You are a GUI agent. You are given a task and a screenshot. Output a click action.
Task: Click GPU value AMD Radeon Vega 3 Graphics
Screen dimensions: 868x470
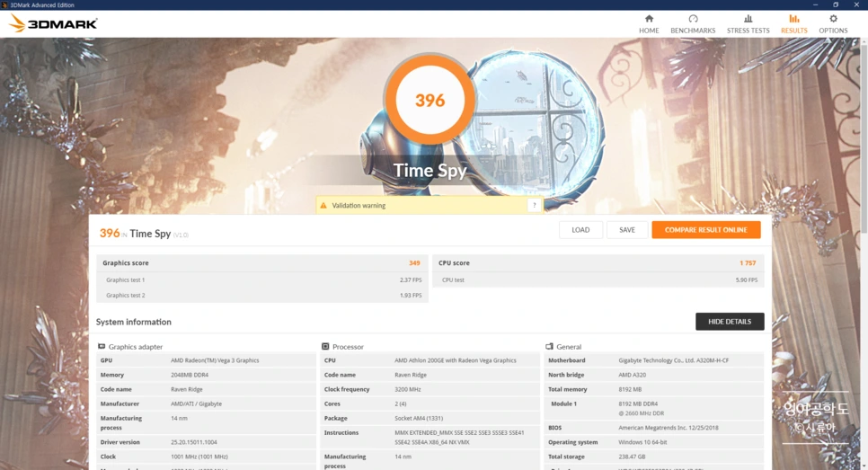[215, 360]
